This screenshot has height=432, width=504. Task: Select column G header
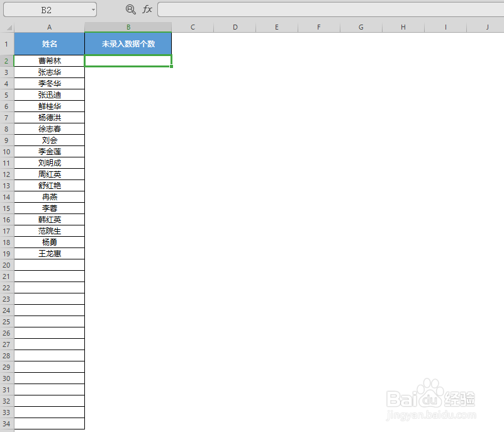361,27
